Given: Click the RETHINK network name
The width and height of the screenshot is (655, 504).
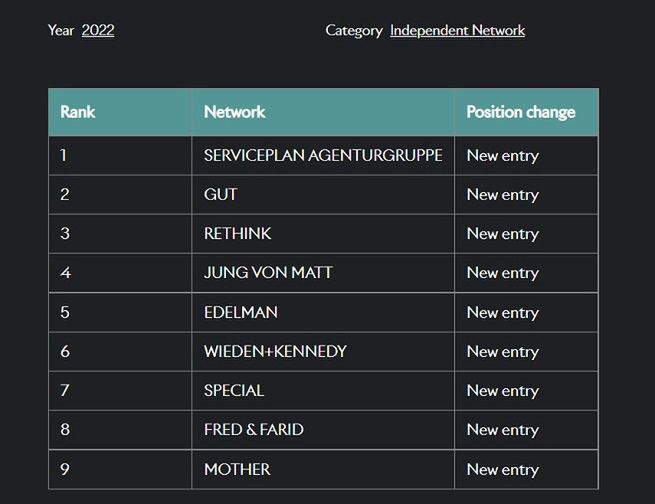Looking at the screenshot, I should point(238,233).
